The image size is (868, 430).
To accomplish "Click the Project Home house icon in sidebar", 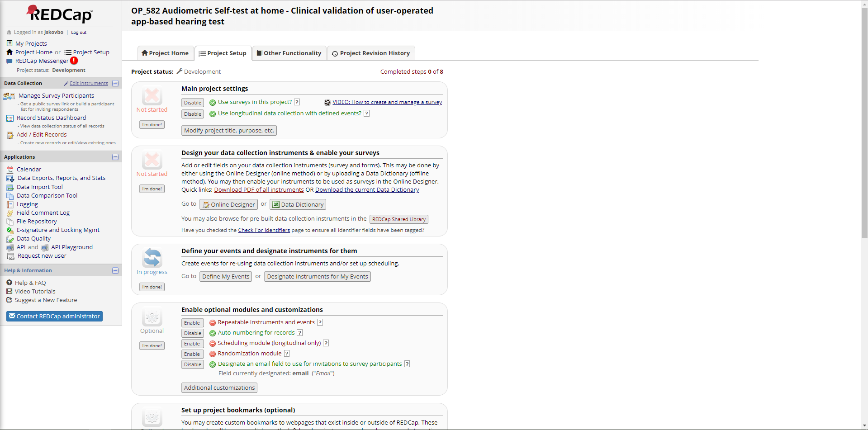I will coord(9,52).
